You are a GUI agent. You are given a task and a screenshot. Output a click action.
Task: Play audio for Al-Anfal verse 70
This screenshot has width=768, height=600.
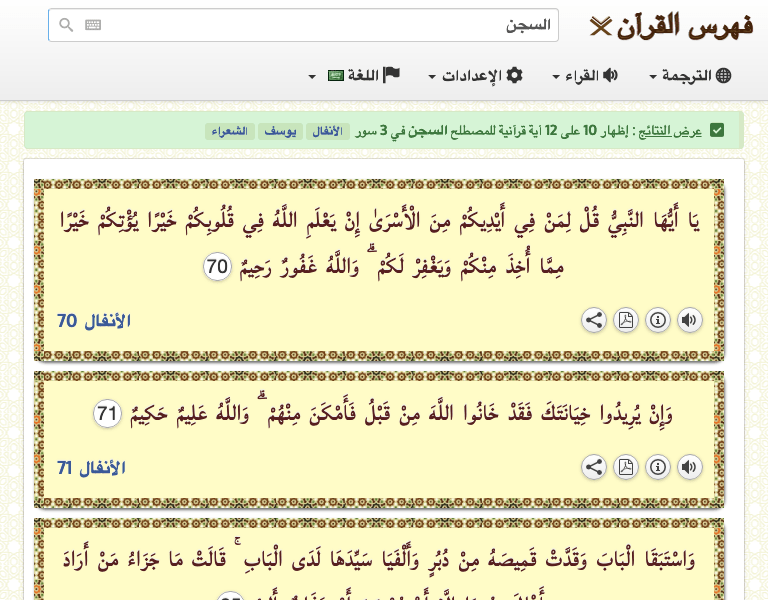pyautogui.click(x=690, y=320)
